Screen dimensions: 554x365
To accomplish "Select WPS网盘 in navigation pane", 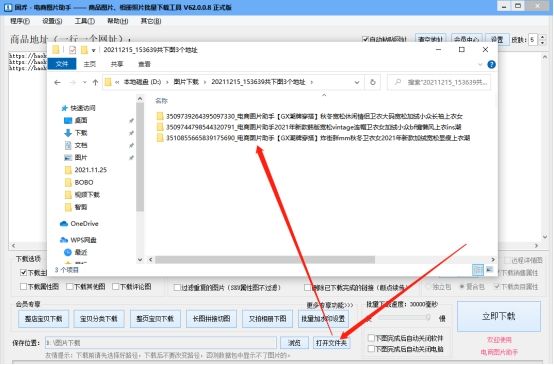I will pos(78,240).
